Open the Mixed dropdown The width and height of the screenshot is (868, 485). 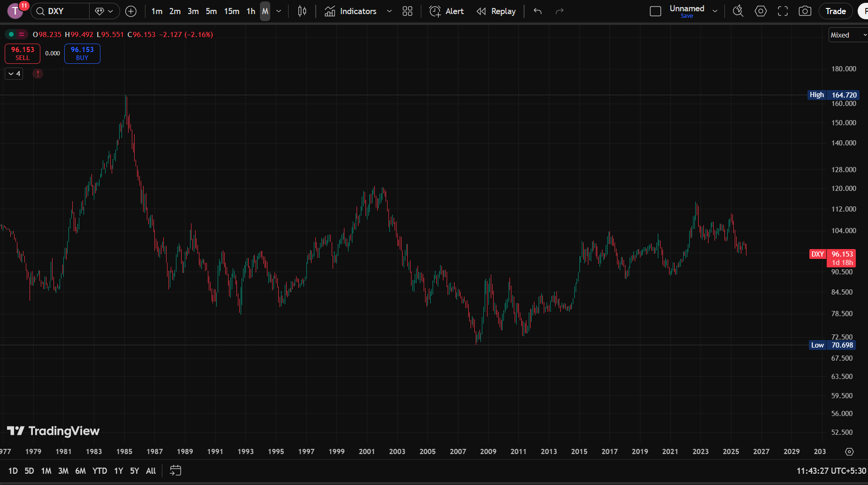848,35
